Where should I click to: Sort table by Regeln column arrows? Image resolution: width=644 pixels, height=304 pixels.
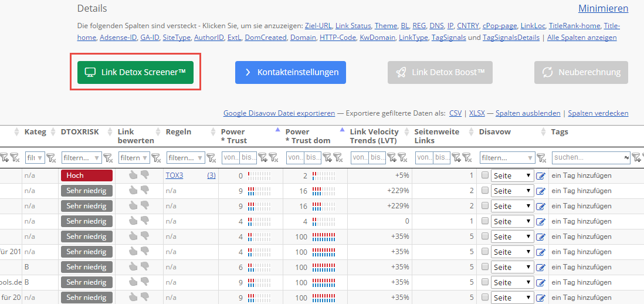click(213, 132)
